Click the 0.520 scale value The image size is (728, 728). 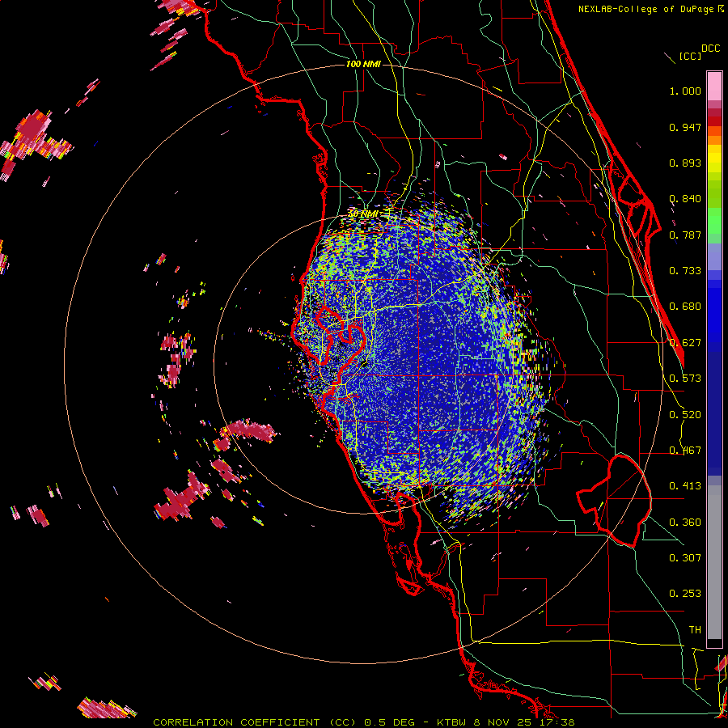(685, 415)
